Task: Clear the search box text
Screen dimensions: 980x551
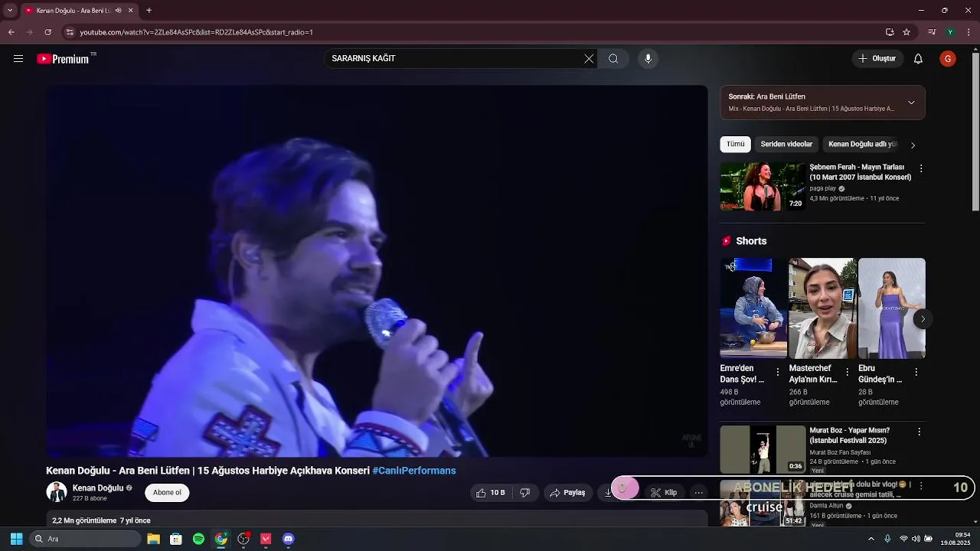Action: [x=589, y=59]
